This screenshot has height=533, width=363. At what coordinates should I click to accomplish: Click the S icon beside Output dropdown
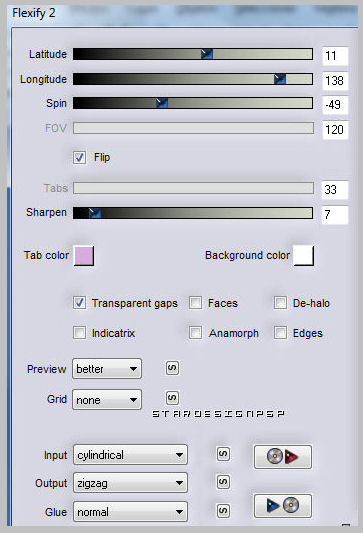pyautogui.click(x=223, y=482)
